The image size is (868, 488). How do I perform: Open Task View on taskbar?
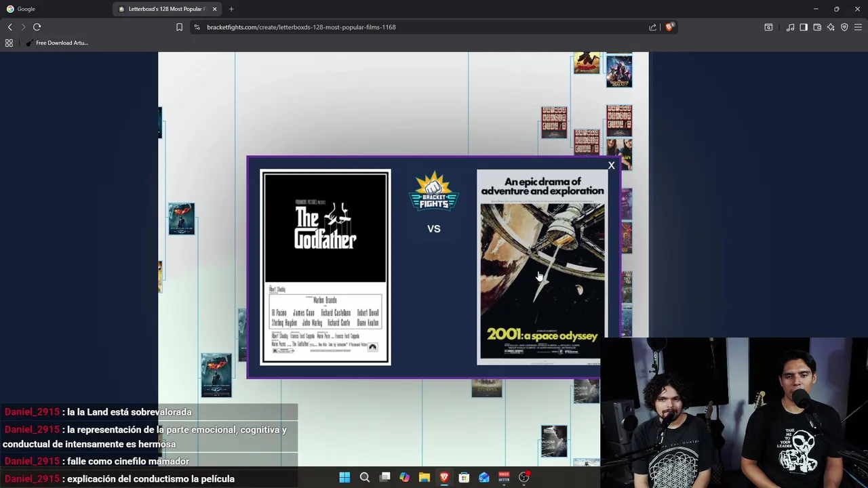pyautogui.click(x=384, y=478)
